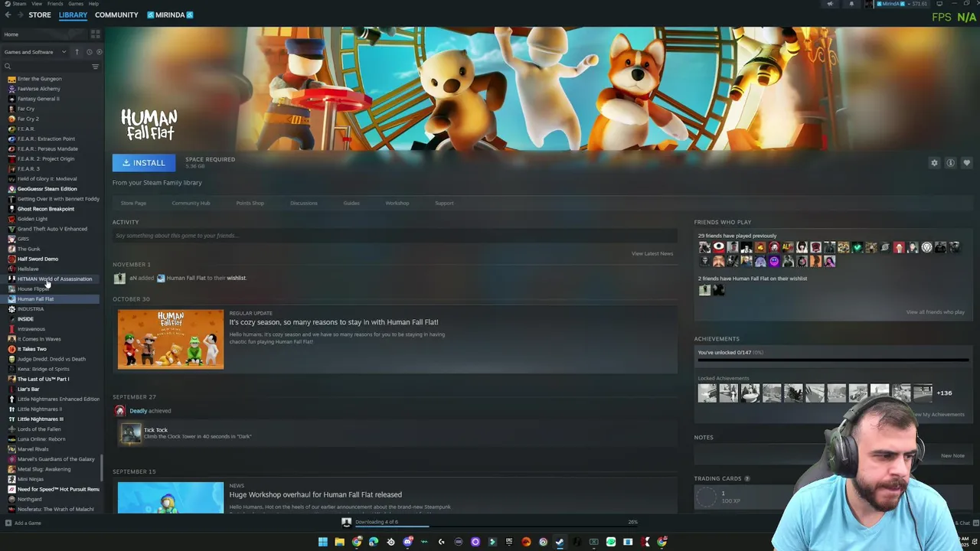Image resolution: width=980 pixels, height=551 pixels.
Task: Open the View menu
Action: click(x=37, y=4)
